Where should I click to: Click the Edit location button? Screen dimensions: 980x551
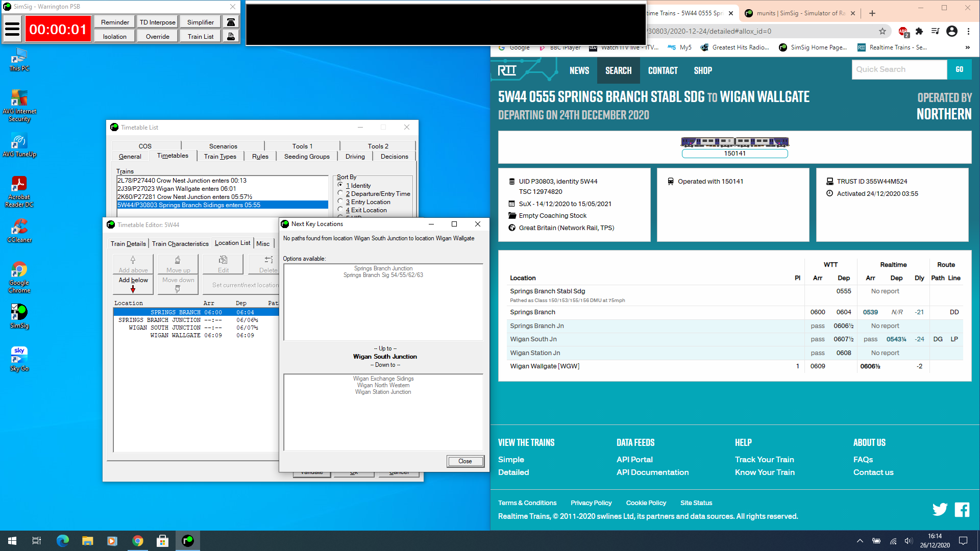point(223,264)
